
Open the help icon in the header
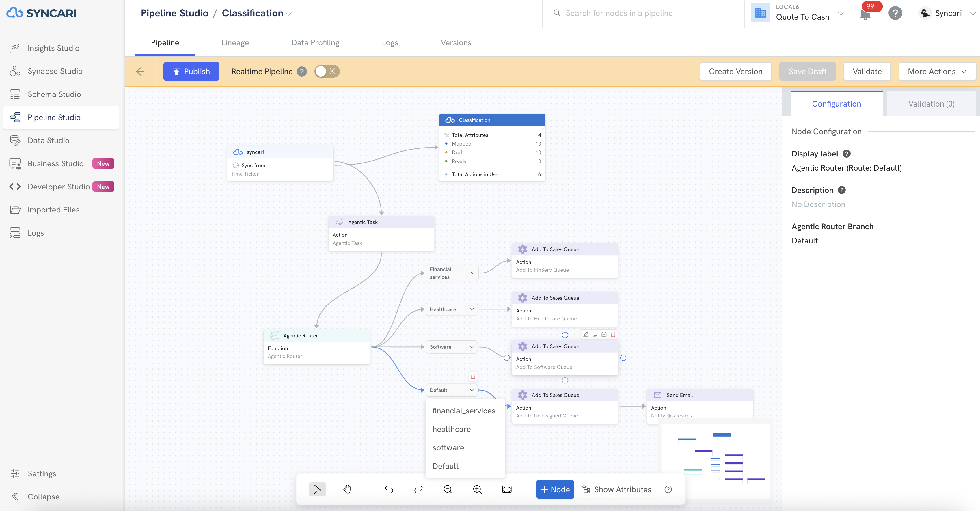click(x=895, y=13)
